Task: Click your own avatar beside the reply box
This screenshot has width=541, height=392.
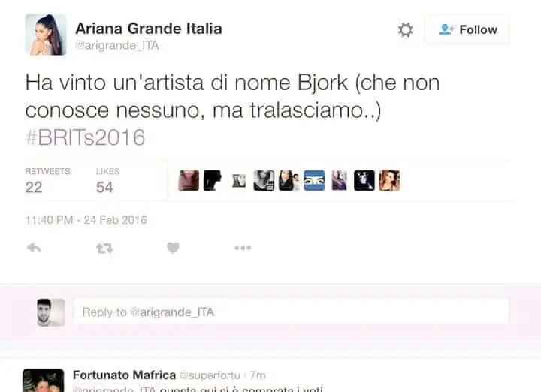Action: point(51,312)
